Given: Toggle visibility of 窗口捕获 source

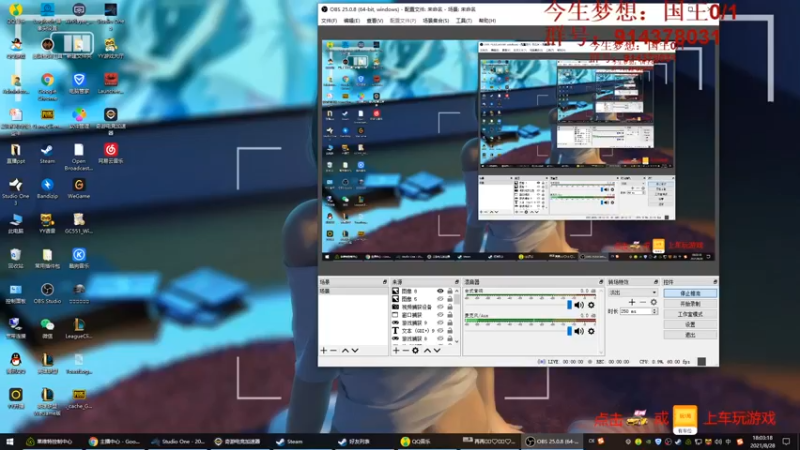Looking at the screenshot, I should pos(440,315).
